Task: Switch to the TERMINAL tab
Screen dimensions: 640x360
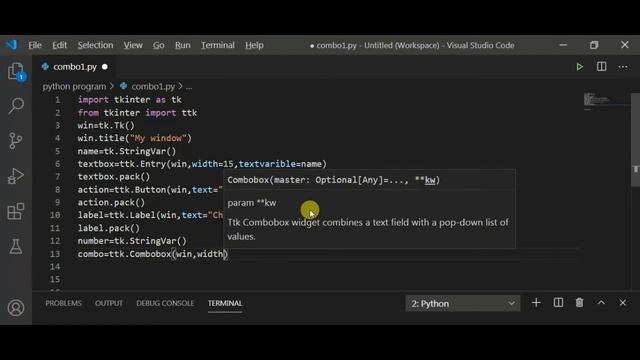Action: coord(225,303)
